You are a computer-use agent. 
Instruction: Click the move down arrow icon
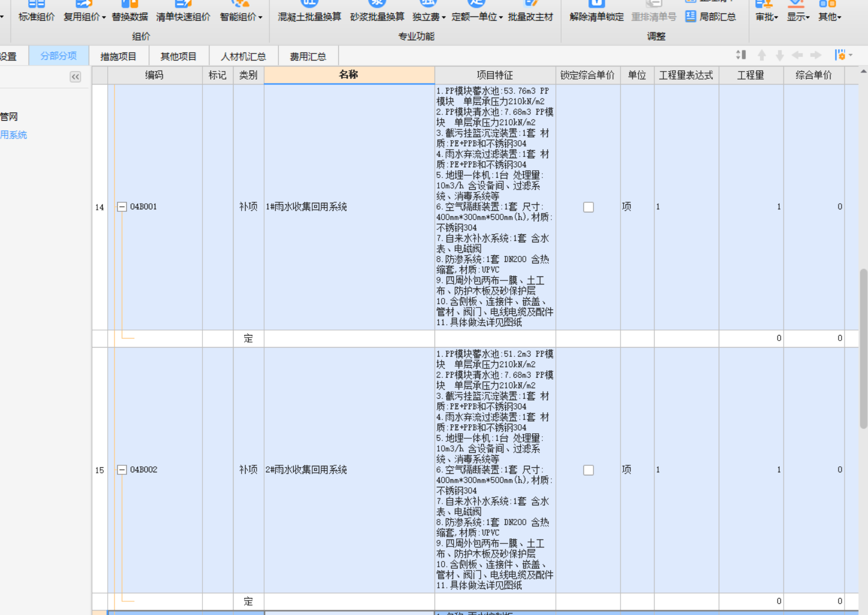[779, 55]
